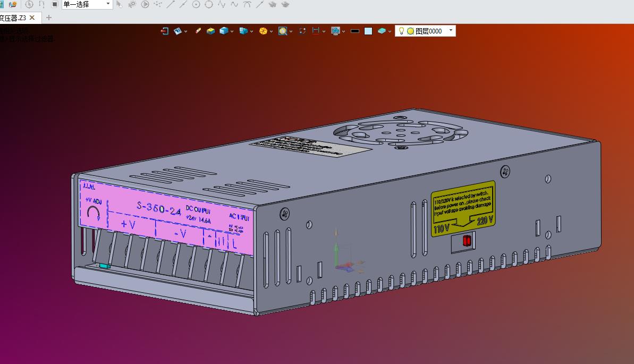Image resolution: width=634 pixels, height=364 pixels.
Task: Expand the zoom magnifier dropdown arrow
Action: (291, 31)
